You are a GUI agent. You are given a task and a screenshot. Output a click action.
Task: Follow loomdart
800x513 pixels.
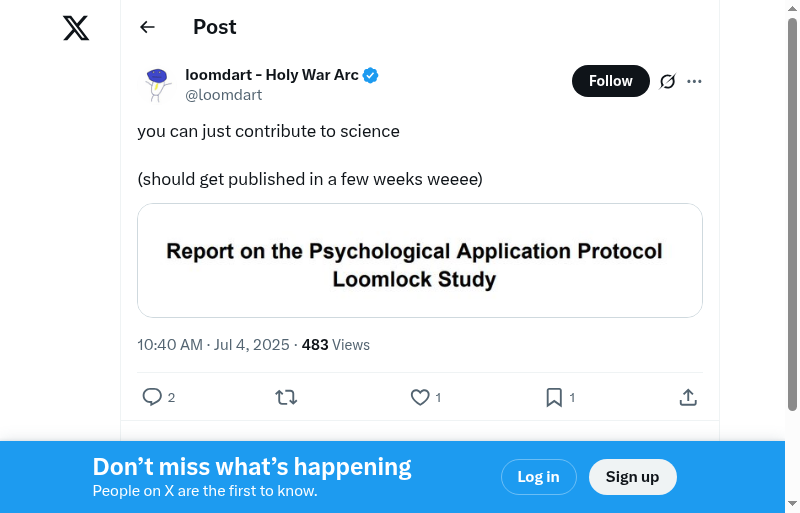pyautogui.click(x=610, y=81)
